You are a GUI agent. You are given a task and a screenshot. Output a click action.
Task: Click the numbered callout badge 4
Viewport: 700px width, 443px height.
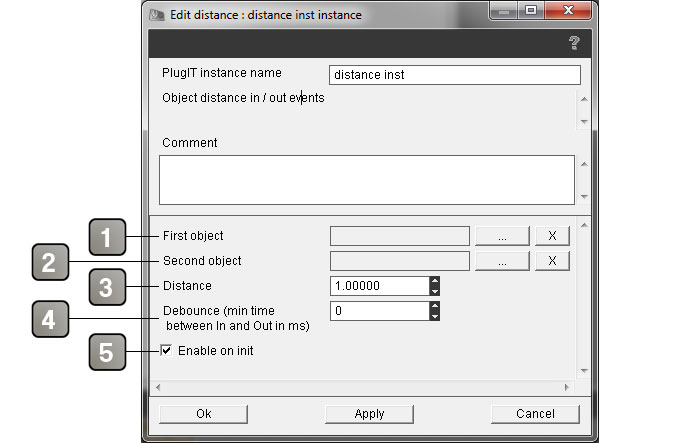pyautogui.click(x=50, y=319)
